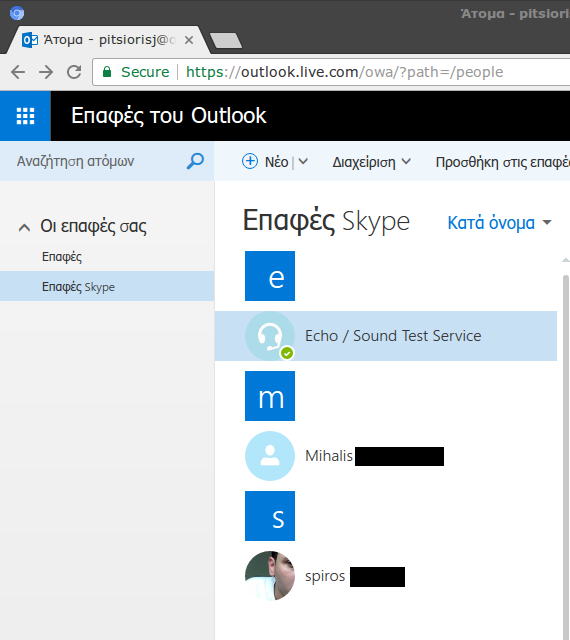Click the Άτομα browser tab
Viewport: 570px width, 640px height.
[106, 40]
